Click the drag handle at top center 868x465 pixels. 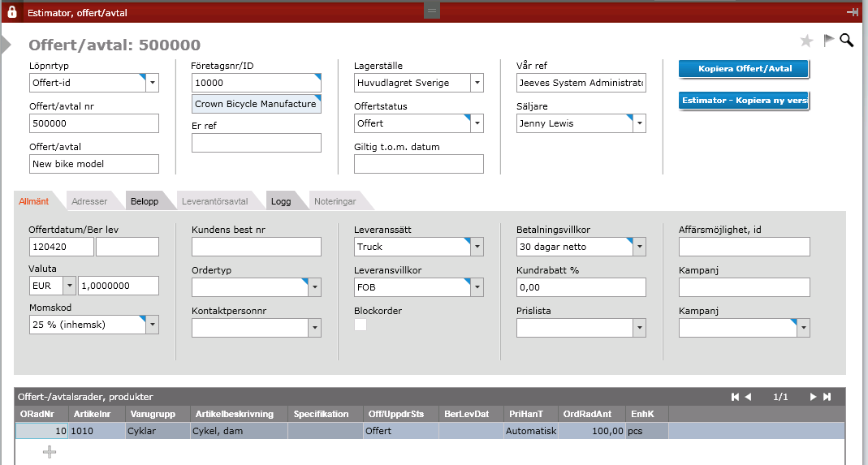pos(432,11)
